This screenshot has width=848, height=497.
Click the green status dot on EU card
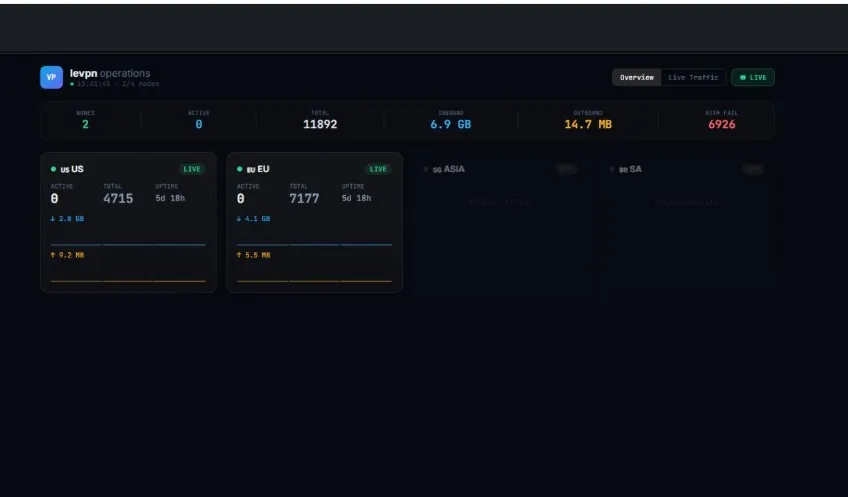click(x=240, y=169)
